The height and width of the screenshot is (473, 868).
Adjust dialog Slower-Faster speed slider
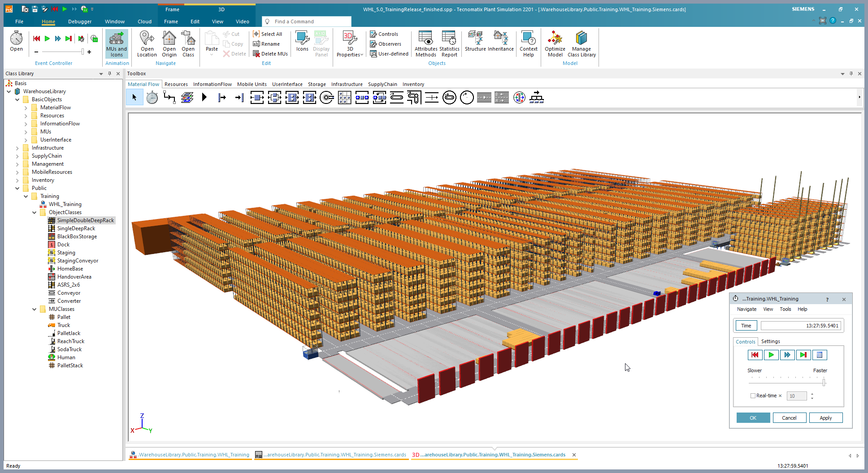click(824, 382)
